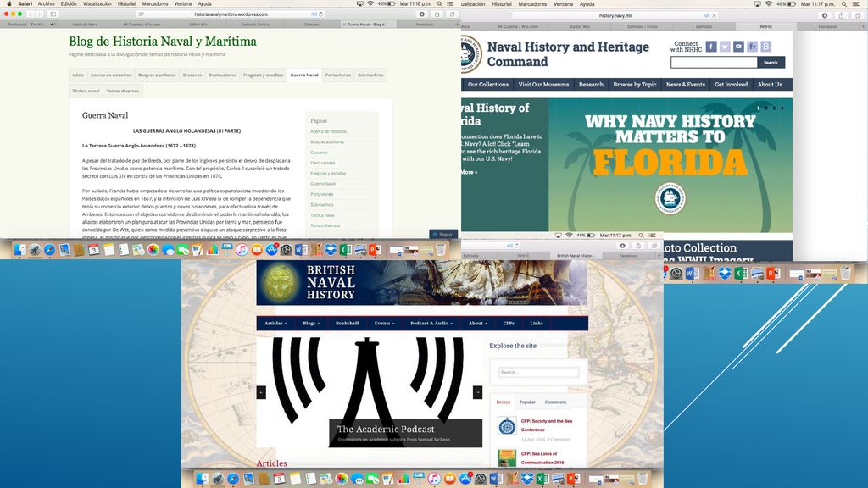Show the previous slide on the British Naval History carousel
868x488 pixels.
tap(261, 392)
